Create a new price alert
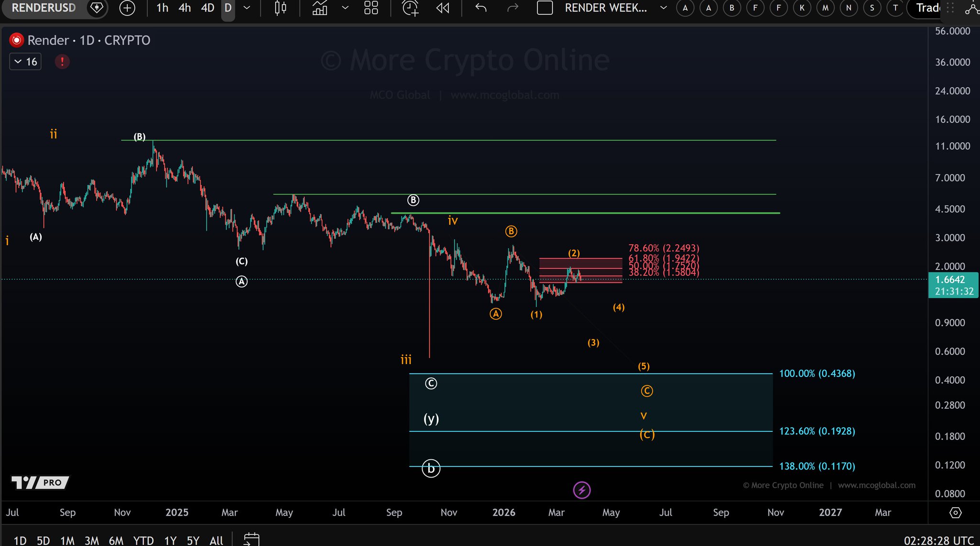 pyautogui.click(x=410, y=8)
